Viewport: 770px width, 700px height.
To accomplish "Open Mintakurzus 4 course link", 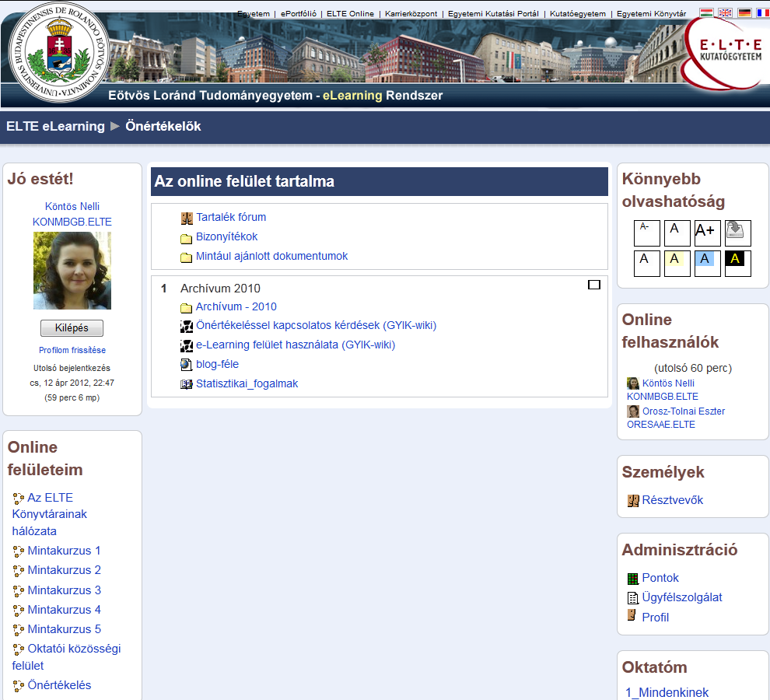I will 64,610.
